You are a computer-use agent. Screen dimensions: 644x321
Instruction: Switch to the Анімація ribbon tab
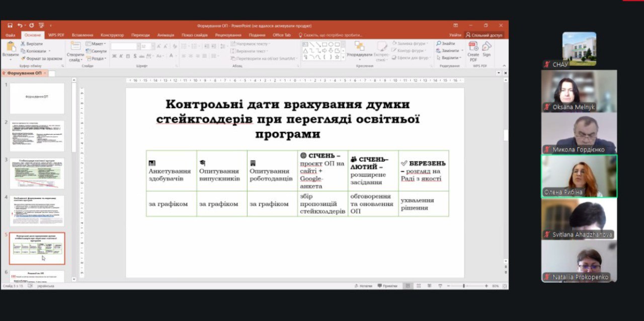[166, 35]
